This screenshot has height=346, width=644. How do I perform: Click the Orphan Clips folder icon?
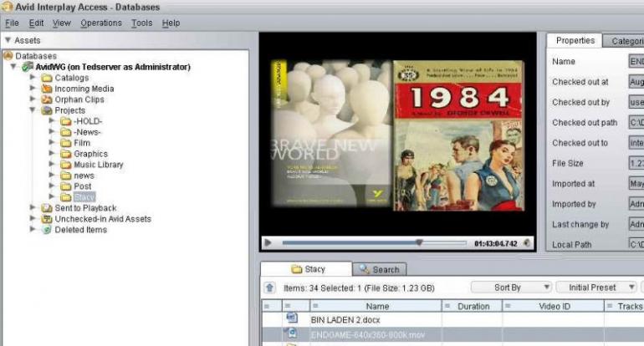pos(47,99)
